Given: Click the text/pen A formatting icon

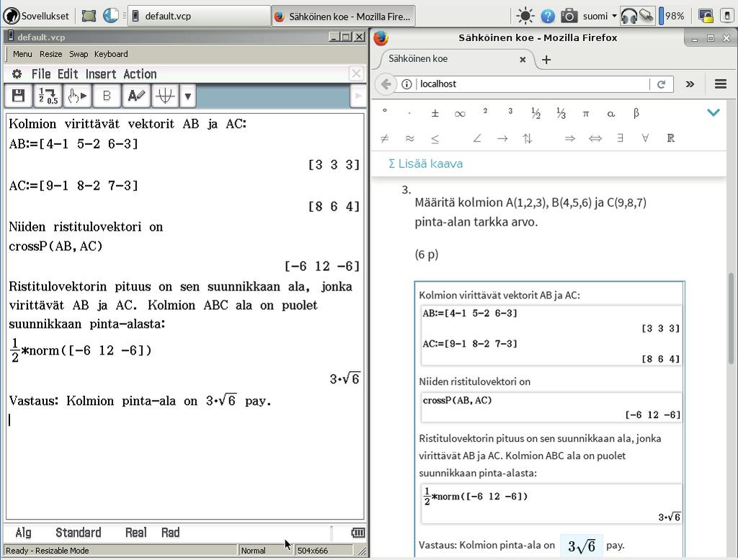Looking at the screenshot, I should click(x=136, y=96).
